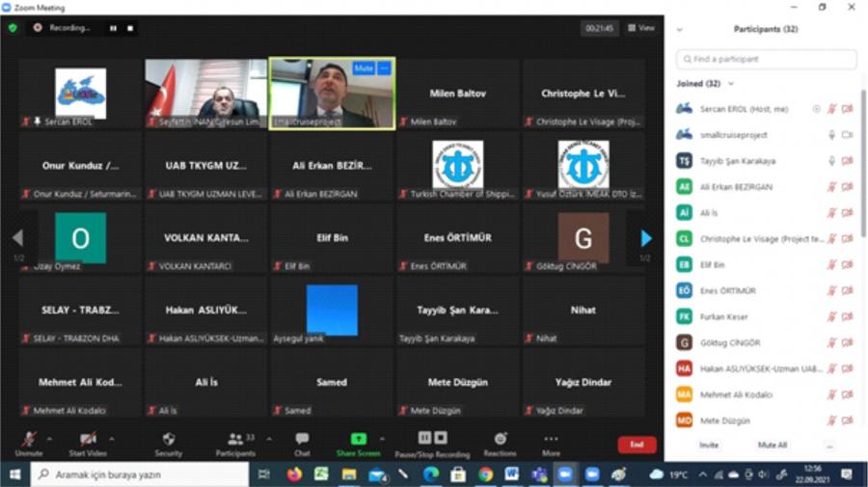This screenshot has height=487, width=868.
Task: Open the Reactions menu
Action: tap(500, 439)
